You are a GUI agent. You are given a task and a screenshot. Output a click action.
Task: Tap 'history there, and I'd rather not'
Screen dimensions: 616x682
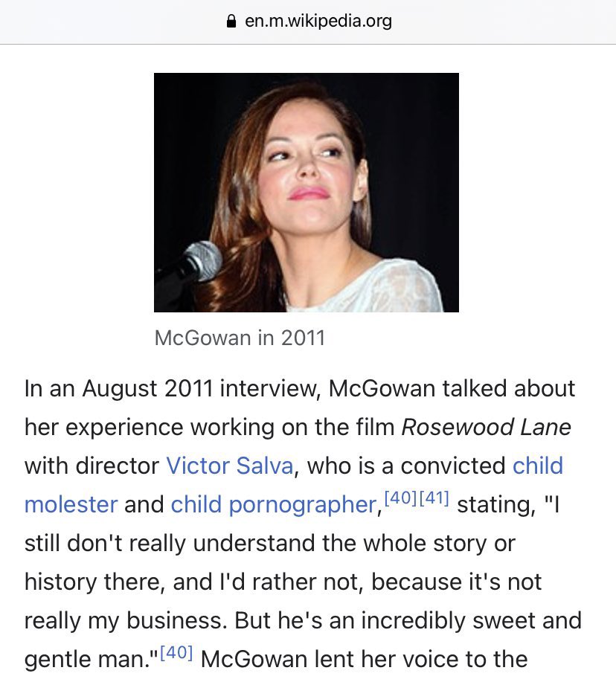click(x=193, y=582)
